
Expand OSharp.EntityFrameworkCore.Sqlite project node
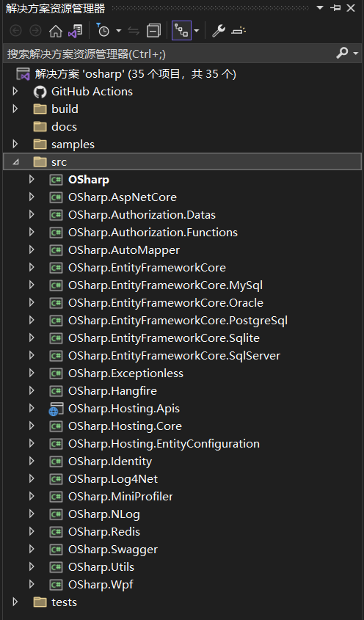(x=32, y=338)
